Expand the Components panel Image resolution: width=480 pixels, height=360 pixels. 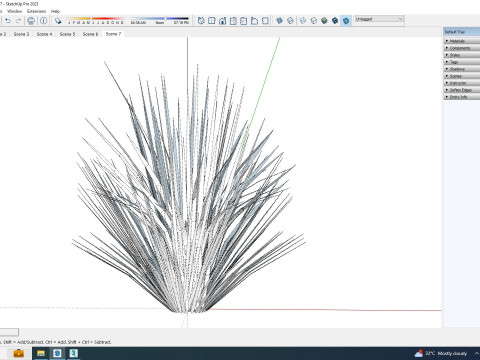pos(462,48)
